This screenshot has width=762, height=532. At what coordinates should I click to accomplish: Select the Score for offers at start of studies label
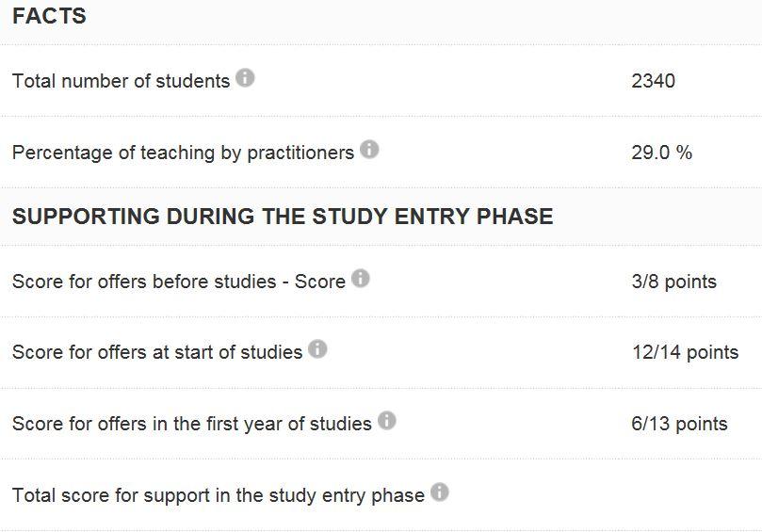tap(157, 352)
